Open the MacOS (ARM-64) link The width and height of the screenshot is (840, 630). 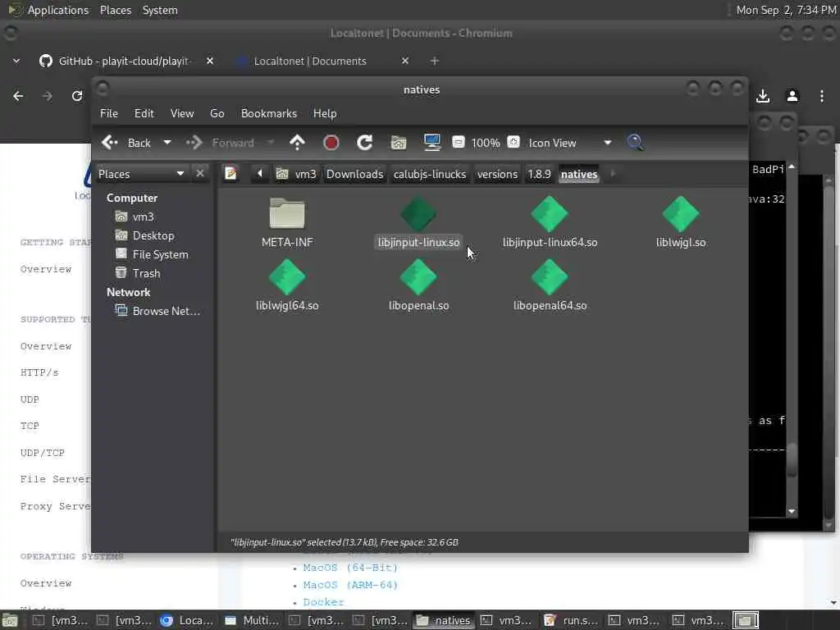350,584
